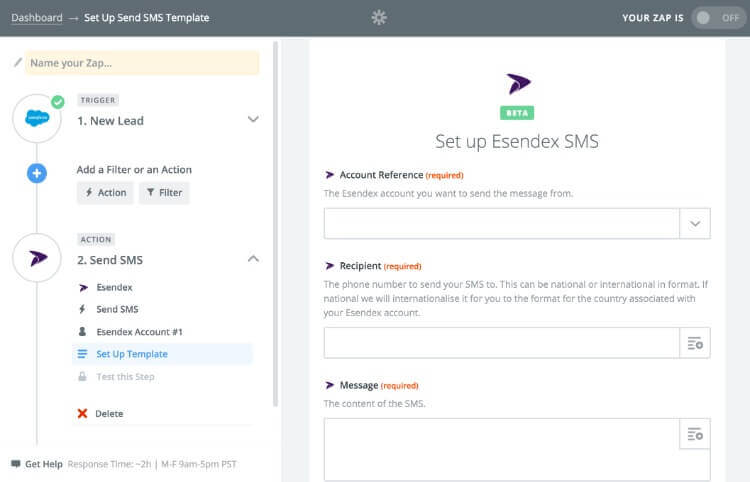This screenshot has width=750, height=482.
Task: Click the pencil icon beside Name your Zap
Action: click(x=18, y=62)
